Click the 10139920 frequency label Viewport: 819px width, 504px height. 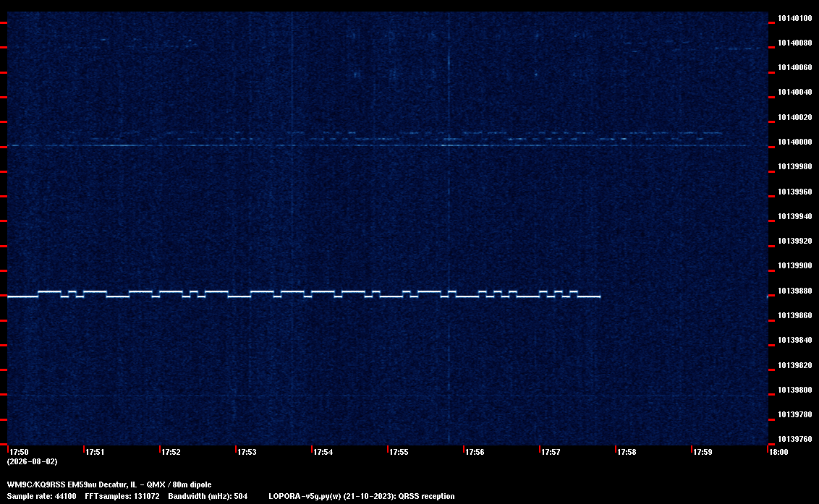click(x=794, y=241)
